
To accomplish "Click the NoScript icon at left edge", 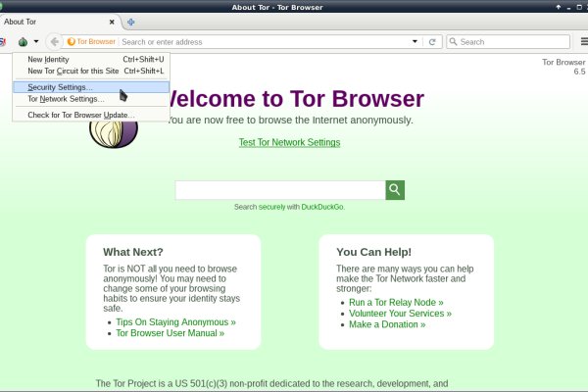I will (3, 41).
